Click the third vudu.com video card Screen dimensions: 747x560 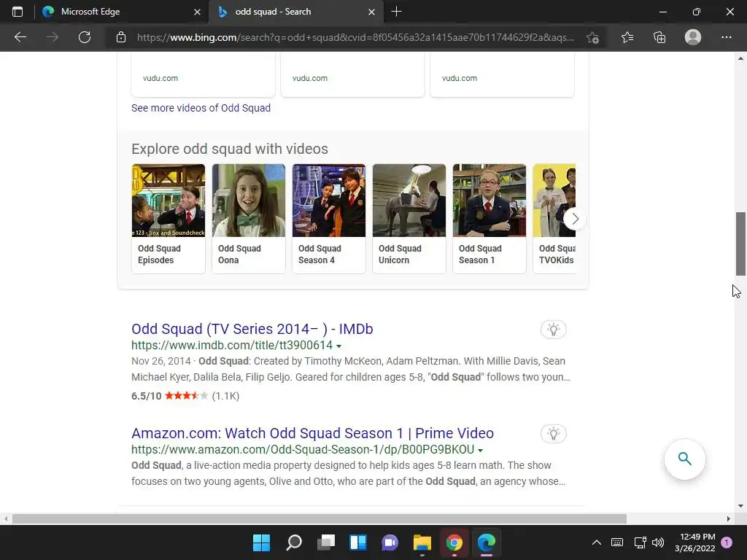(502, 75)
